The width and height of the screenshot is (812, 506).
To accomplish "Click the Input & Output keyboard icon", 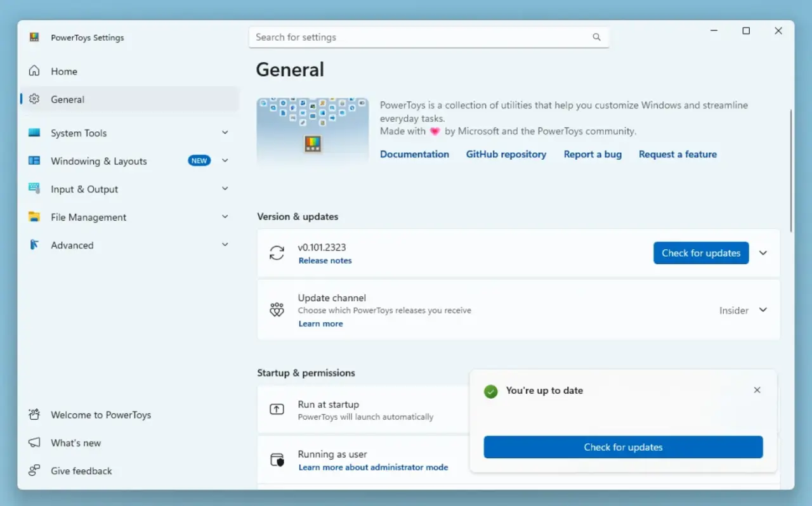I will pyautogui.click(x=34, y=189).
